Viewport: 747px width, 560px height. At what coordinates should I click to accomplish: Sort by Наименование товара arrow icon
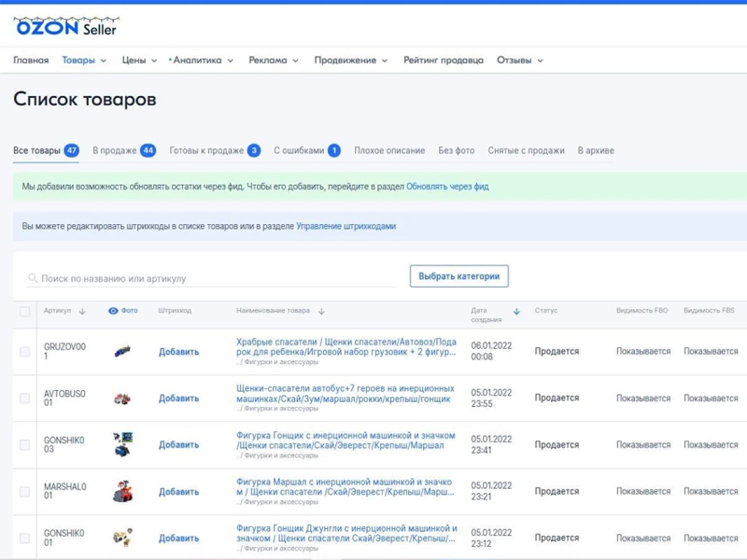[321, 312]
